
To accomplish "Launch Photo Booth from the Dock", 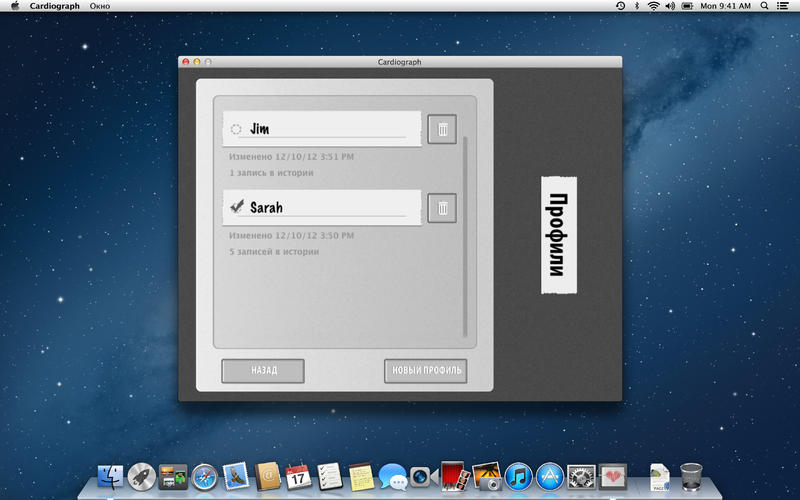I will [x=455, y=476].
